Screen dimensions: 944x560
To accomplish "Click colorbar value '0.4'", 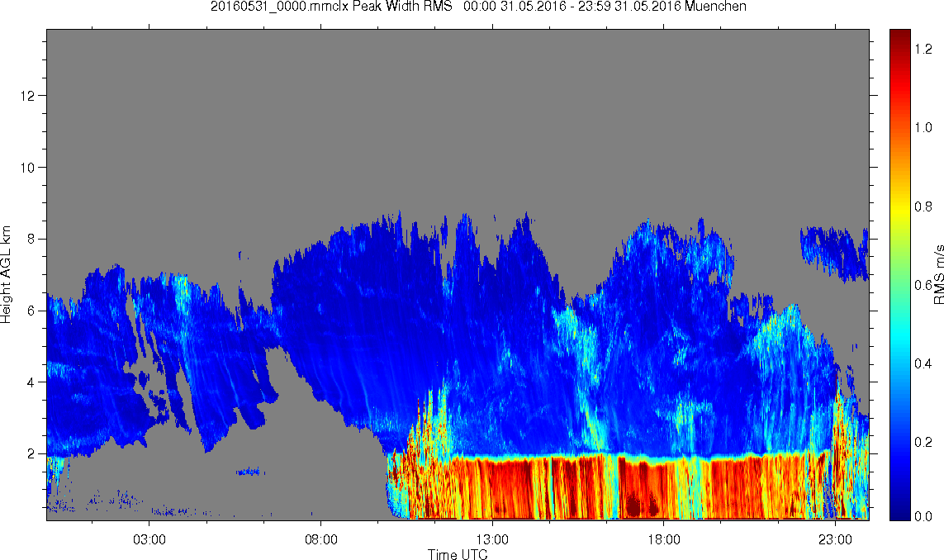I will click(923, 363).
